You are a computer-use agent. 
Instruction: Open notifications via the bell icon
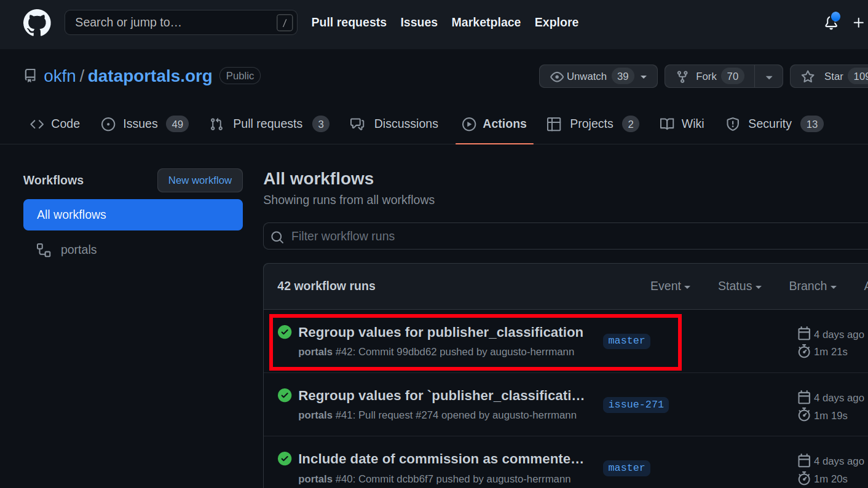[831, 23]
